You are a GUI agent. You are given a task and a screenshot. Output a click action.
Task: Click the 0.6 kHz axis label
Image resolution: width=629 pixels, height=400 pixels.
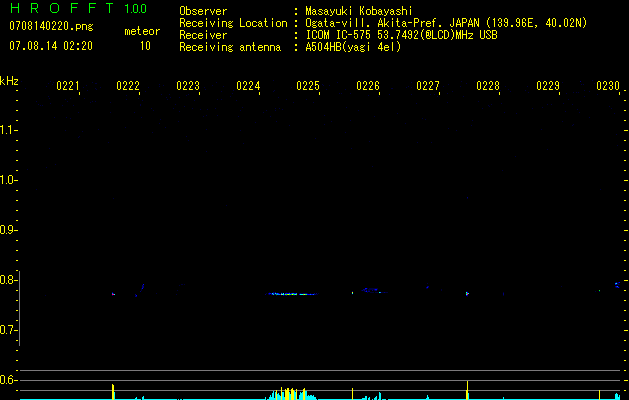(7, 380)
